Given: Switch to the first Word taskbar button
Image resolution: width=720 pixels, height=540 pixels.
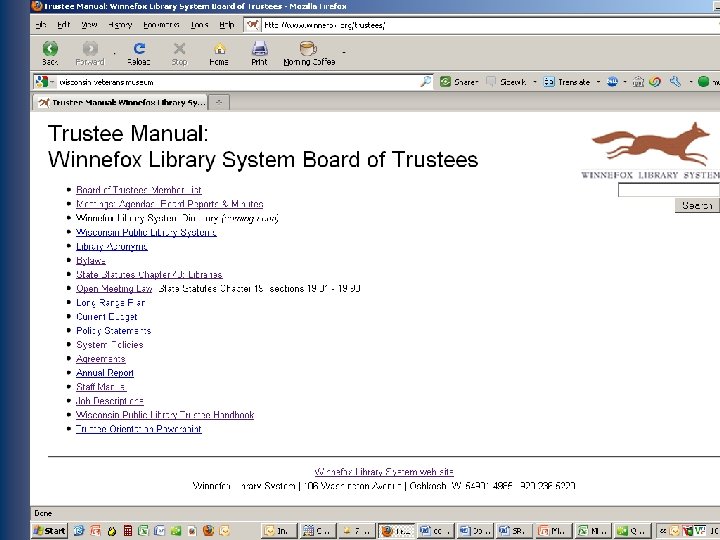Looking at the screenshot, I should [x=435, y=531].
